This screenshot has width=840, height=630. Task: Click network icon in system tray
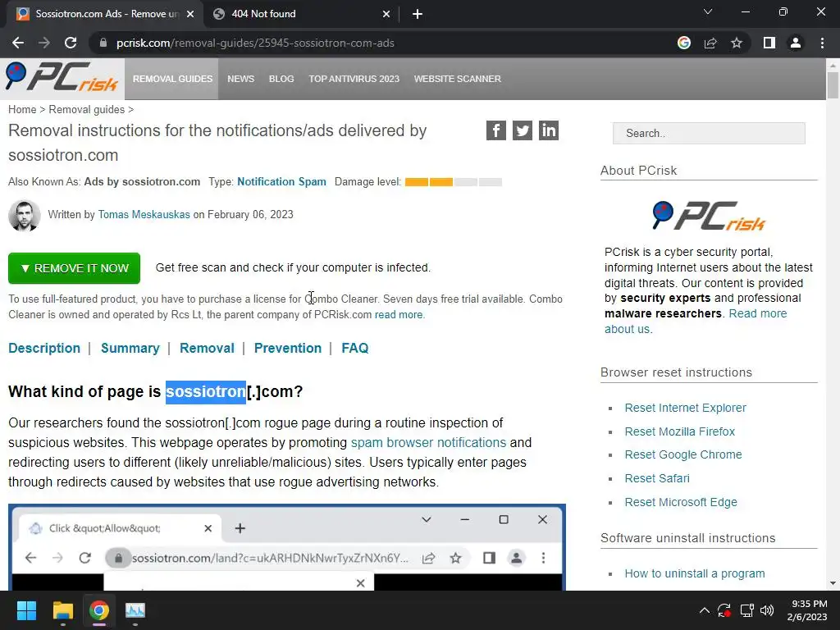coord(746,610)
